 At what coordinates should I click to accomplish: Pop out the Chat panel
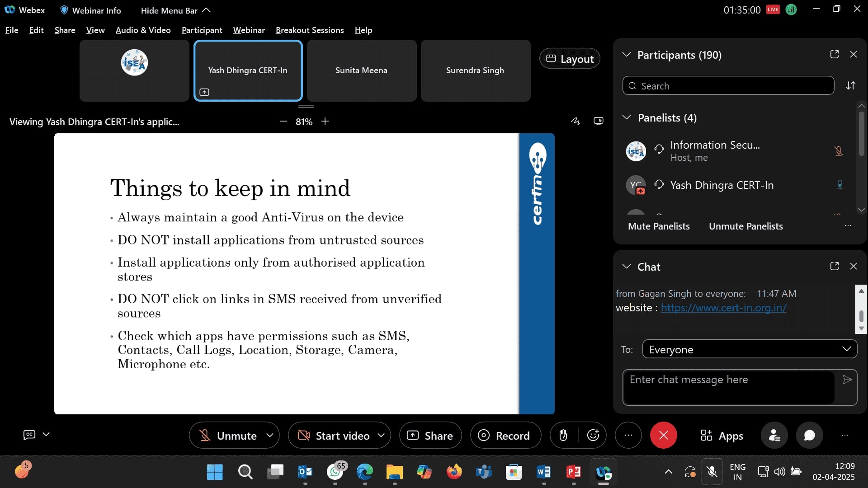coord(835,266)
